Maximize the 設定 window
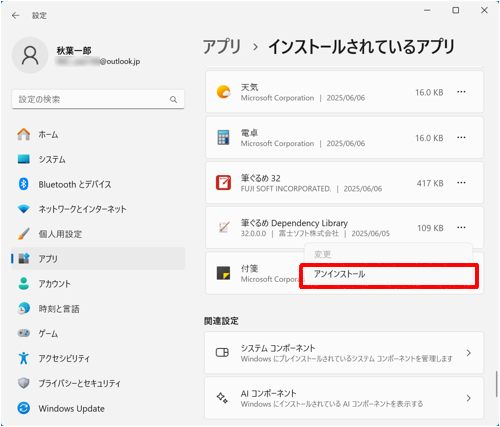This screenshot has height=427, width=500. tap(455, 10)
